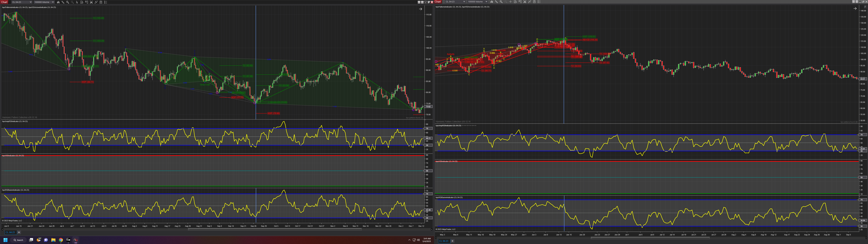The width and height of the screenshot is (868, 244).
Task: Toggle crosshair cursor in right chart toolbar
Action: click(x=510, y=2)
